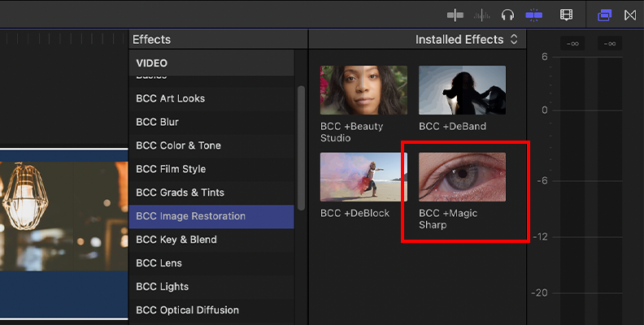Viewport: 644px width, 325px height.
Task: Click the BCC +Beauty Studio effect thumbnail
Action: (x=363, y=90)
